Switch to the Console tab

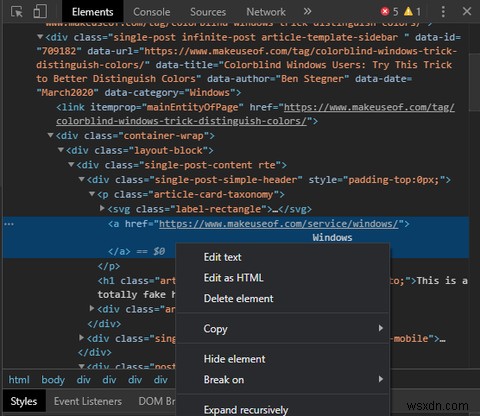(152, 12)
